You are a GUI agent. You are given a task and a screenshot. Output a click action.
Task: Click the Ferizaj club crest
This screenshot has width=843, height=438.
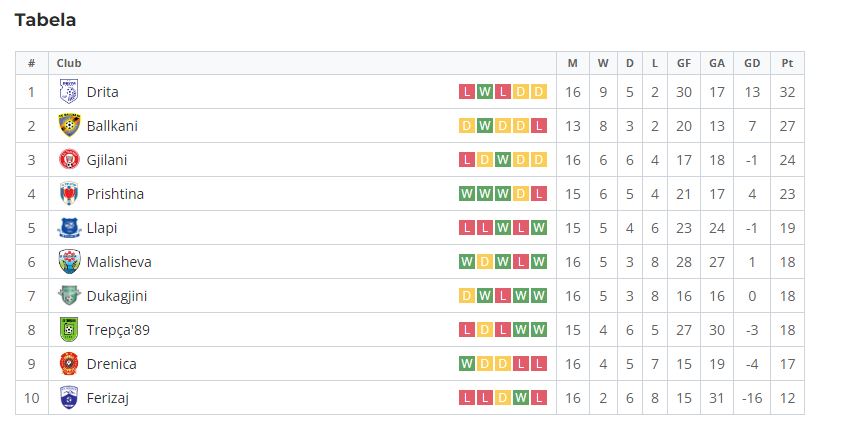tap(69, 398)
